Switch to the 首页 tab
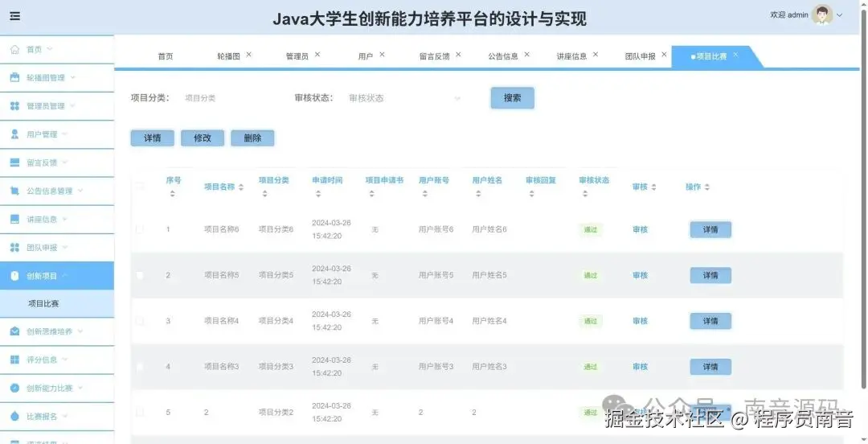This screenshot has width=868, height=444. point(166,56)
